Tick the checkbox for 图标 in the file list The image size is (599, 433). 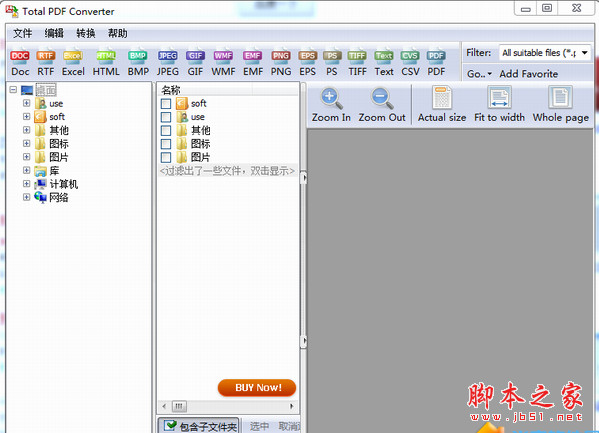coord(166,144)
